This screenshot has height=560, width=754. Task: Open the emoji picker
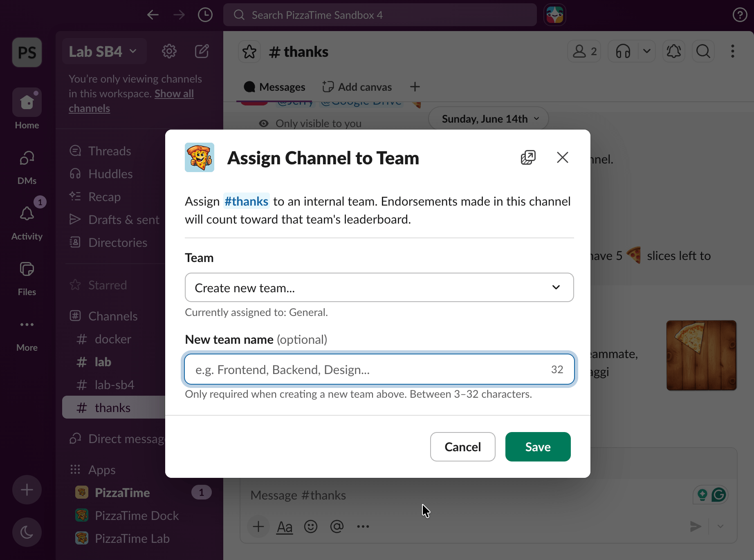pos(311,526)
